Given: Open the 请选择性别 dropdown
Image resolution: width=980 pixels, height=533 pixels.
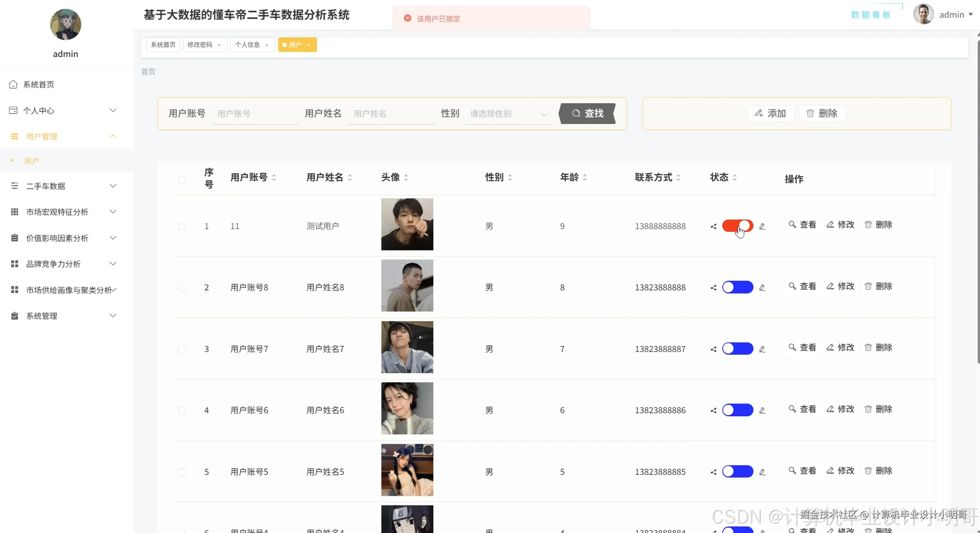Looking at the screenshot, I should [508, 114].
